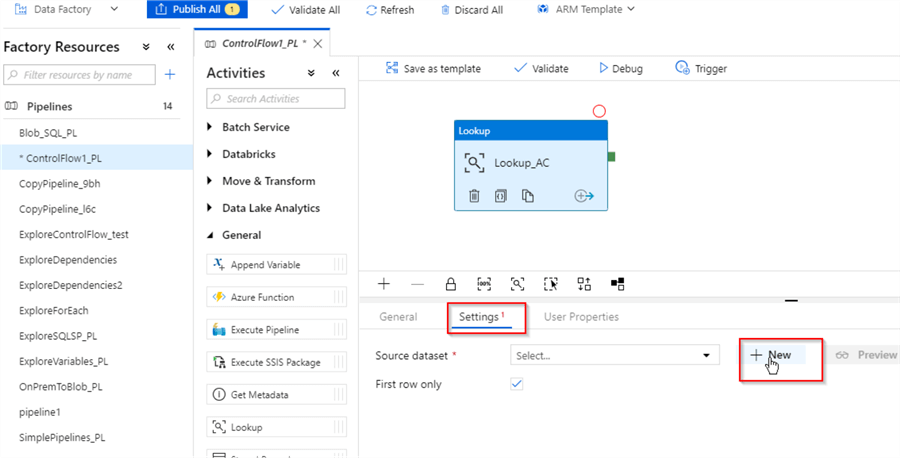Select Azure Function activity

(277, 297)
